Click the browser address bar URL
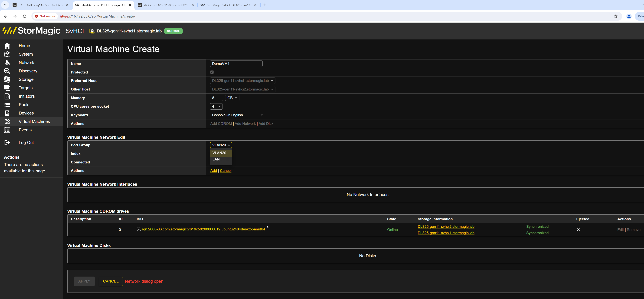The width and height of the screenshot is (644, 299). [x=97, y=16]
